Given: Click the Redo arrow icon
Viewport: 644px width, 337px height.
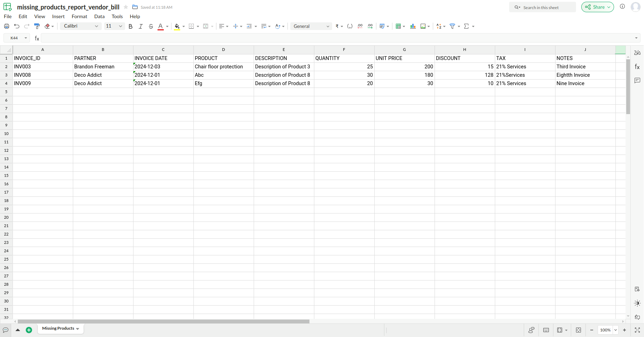Looking at the screenshot, I should point(26,26).
